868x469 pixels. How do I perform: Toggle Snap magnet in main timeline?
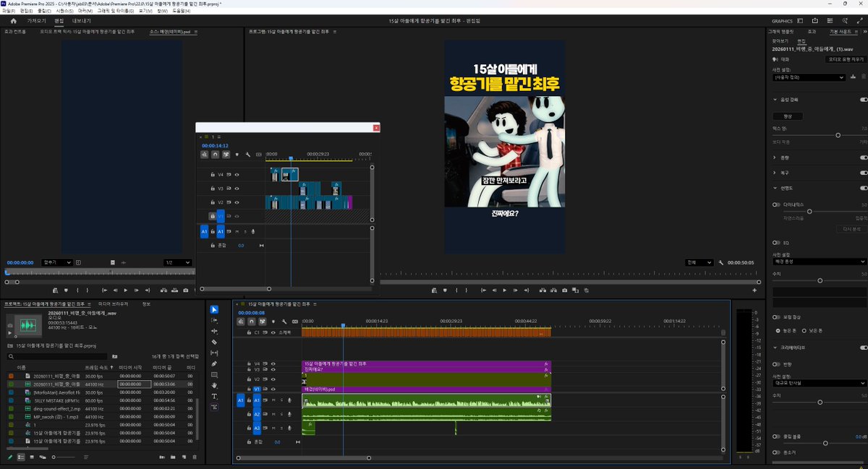pos(251,322)
